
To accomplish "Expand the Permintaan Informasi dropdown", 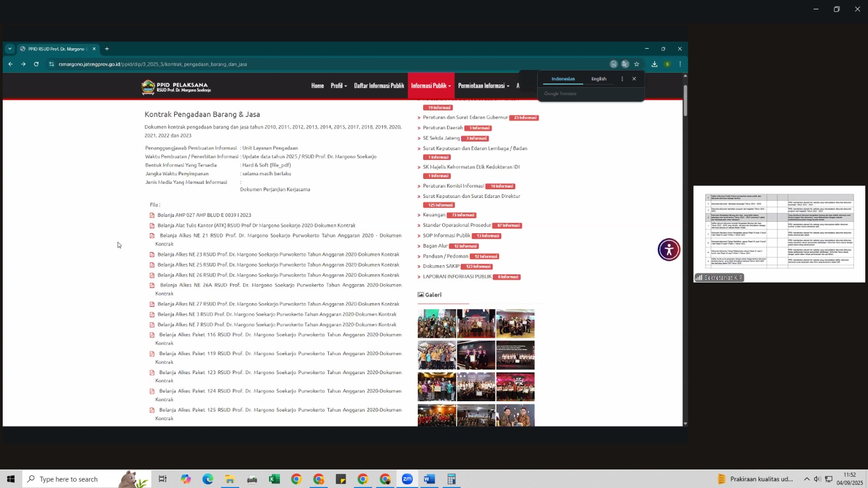I will (483, 86).
